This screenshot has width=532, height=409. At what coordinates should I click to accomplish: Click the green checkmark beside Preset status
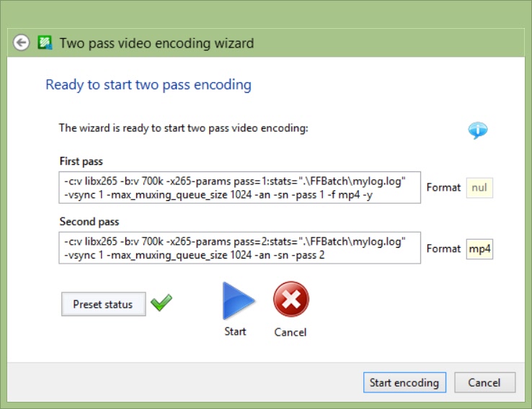[x=161, y=303]
